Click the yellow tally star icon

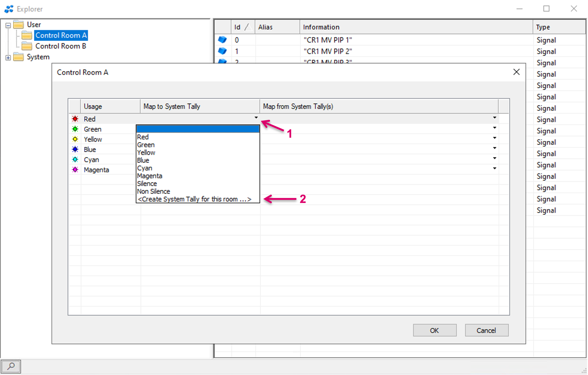75,139
